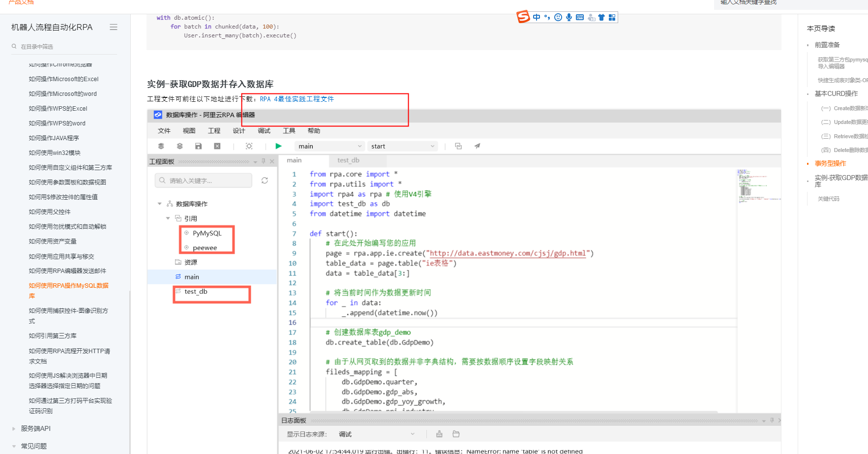Open the 日志面板 dropdown arrow
This screenshot has height=454, width=868.
pos(764,421)
